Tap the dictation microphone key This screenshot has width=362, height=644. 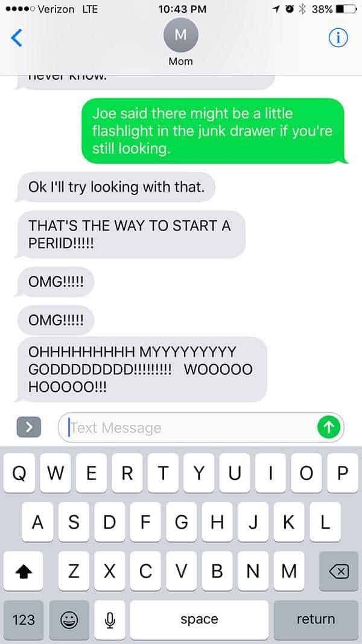[109, 620]
